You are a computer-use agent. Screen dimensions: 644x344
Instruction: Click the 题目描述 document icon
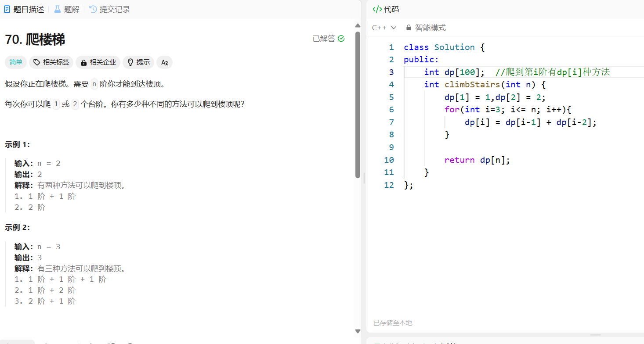[7, 9]
